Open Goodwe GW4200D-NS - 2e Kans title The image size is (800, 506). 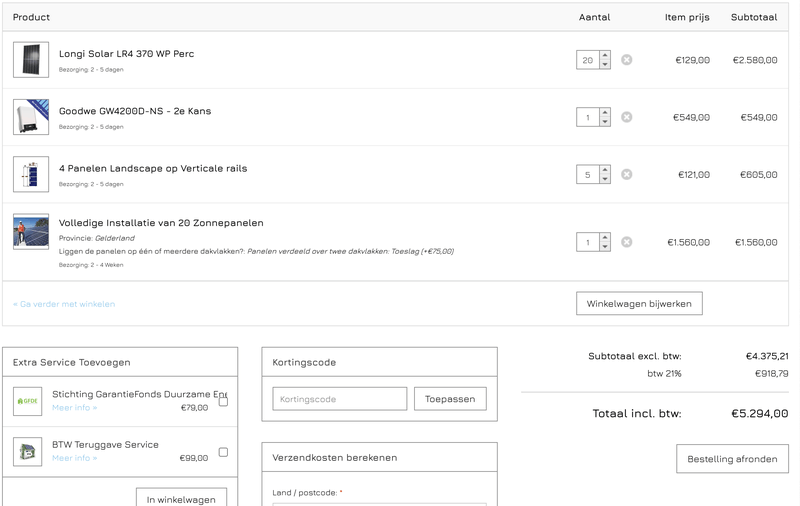(x=135, y=111)
